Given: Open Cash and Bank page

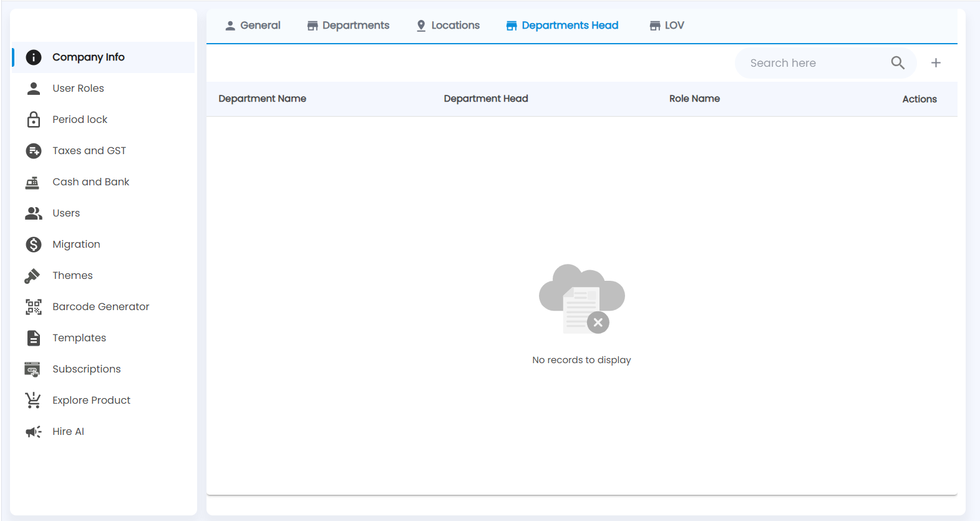Looking at the screenshot, I should (x=103, y=182).
